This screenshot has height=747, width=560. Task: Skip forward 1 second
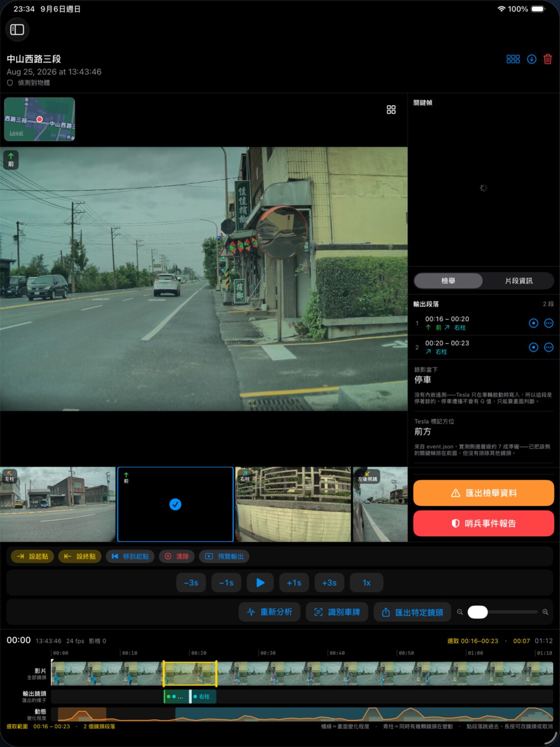click(x=294, y=583)
